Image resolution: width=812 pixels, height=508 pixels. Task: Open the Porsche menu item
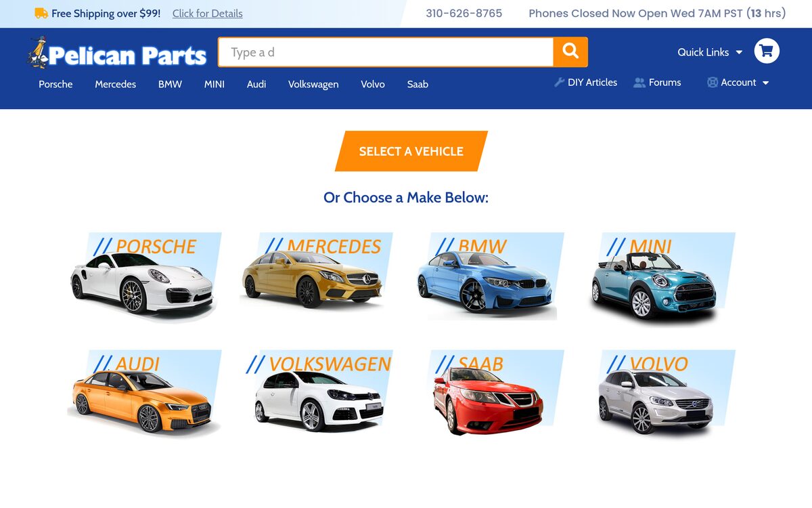55,84
